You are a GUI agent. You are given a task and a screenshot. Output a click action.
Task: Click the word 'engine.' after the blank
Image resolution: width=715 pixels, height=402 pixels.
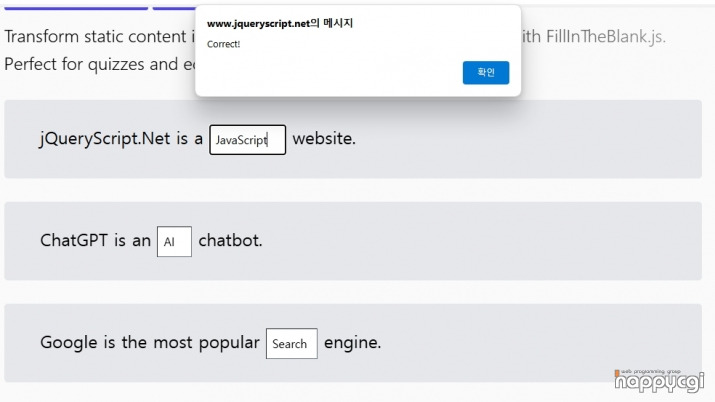coord(352,342)
